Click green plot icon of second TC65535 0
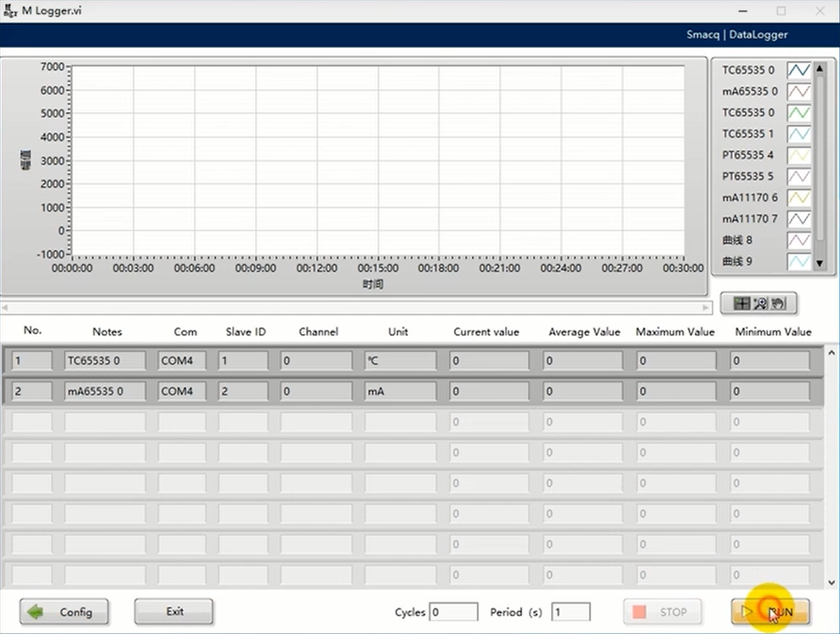Image resolution: width=840 pixels, height=634 pixels. tap(798, 112)
